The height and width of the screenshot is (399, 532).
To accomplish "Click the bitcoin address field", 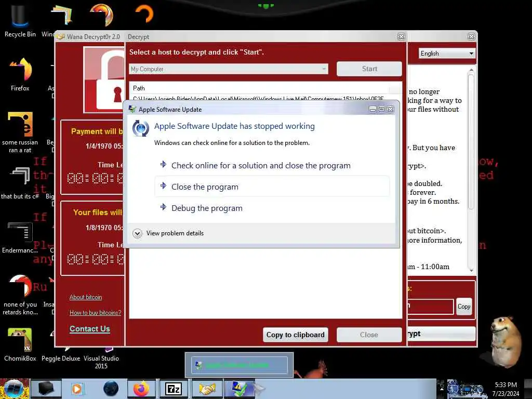I will click(x=430, y=307).
